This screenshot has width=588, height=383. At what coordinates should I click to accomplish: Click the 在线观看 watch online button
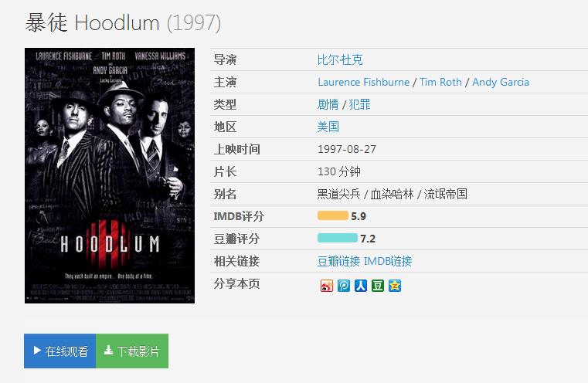click(x=60, y=351)
